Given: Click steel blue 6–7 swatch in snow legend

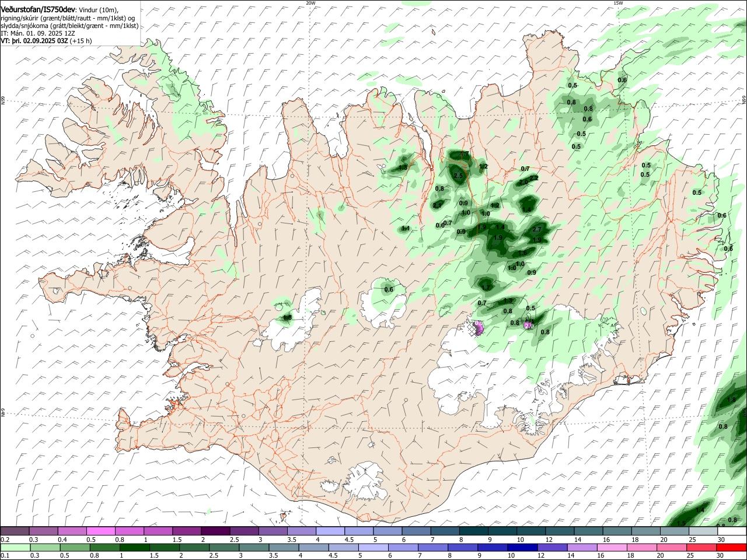Looking at the screenshot, I should (x=416, y=531).
